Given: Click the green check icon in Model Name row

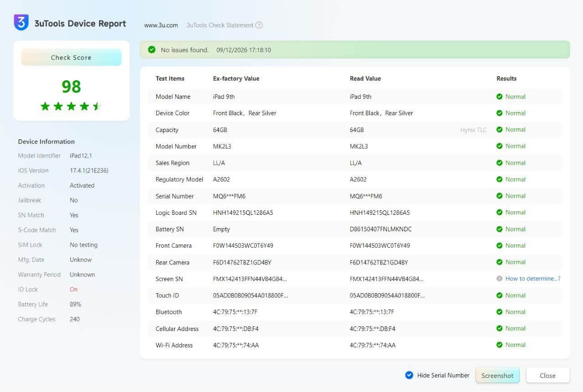Looking at the screenshot, I should 500,97.
